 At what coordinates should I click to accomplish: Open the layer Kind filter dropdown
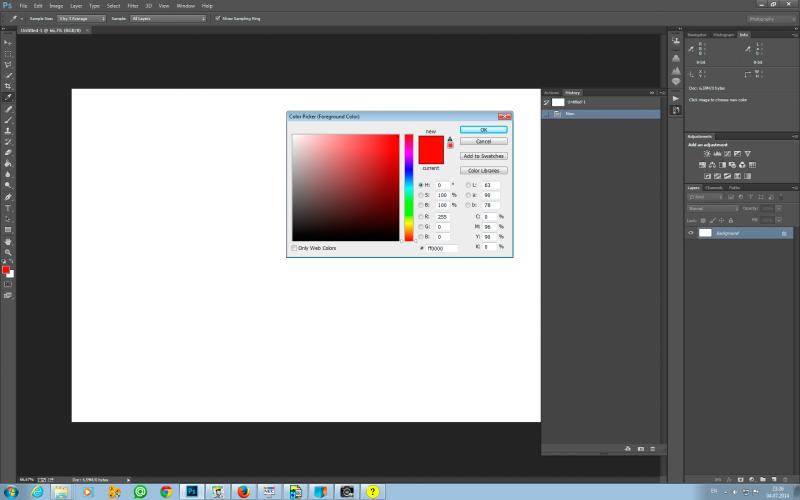pyautogui.click(x=706, y=197)
